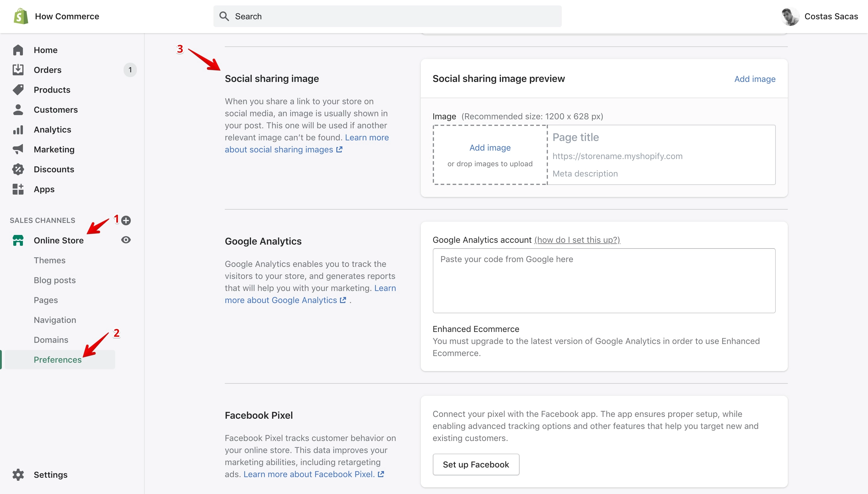Image resolution: width=868 pixels, height=494 pixels.
Task: Open the Customers menu item
Action: 56,110
